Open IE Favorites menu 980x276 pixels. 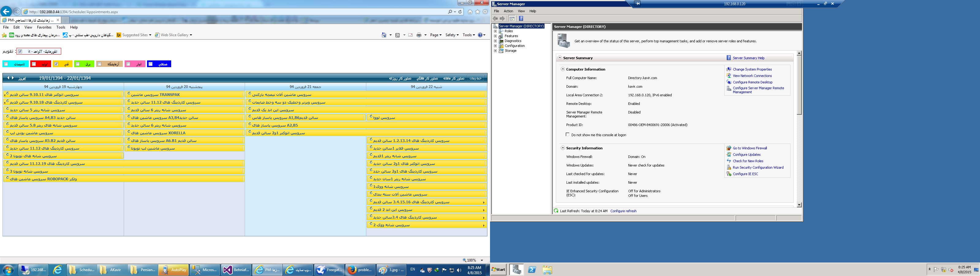tap(44, 28)
